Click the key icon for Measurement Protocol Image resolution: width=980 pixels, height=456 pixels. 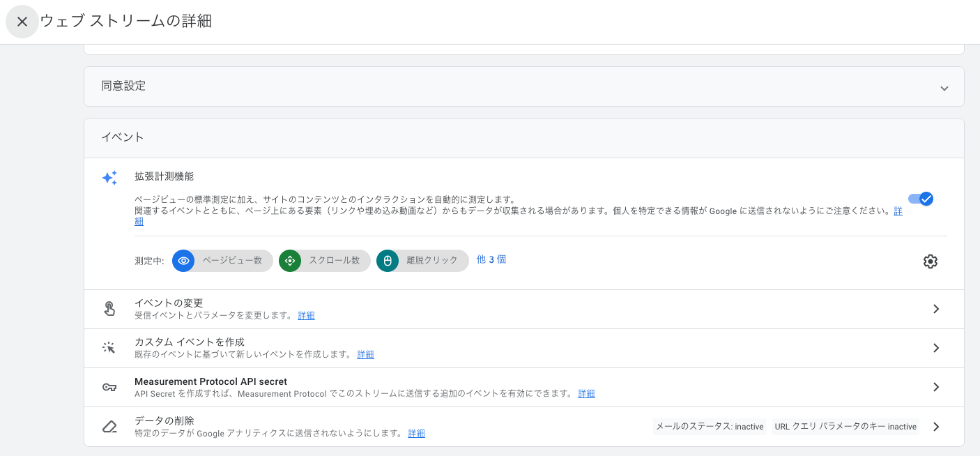109,387
